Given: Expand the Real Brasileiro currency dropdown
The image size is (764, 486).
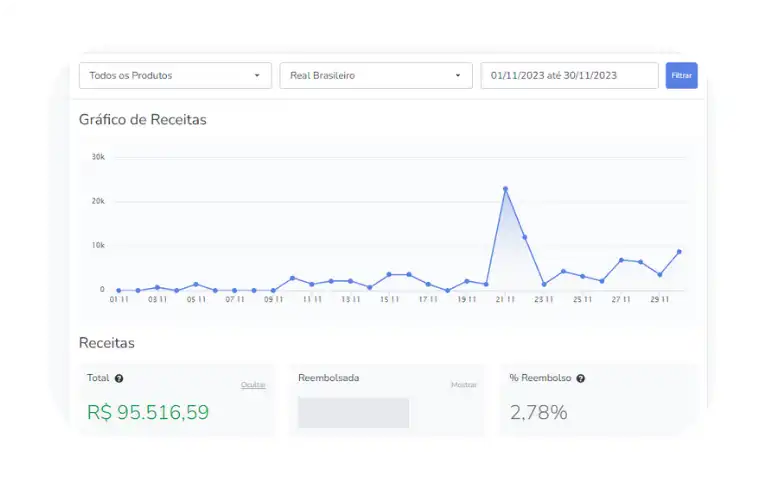Looking at the screenshot, I should point(375,75).
